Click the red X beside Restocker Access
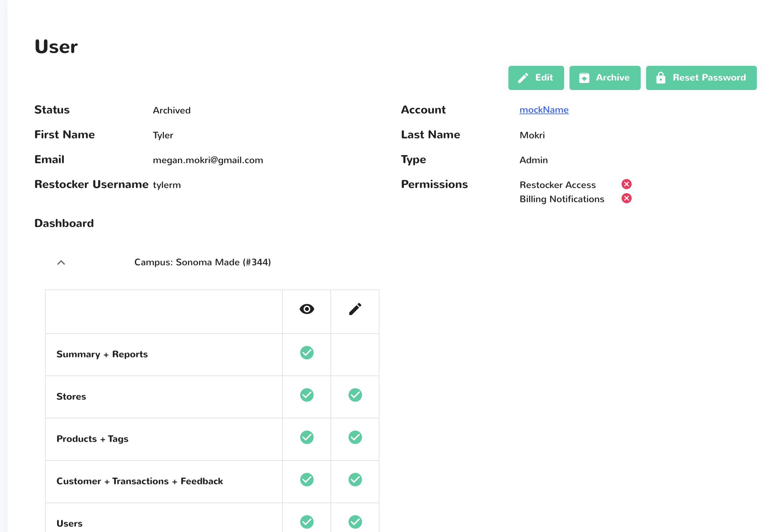This screenshot has height=532, width=773. (627, 184)
